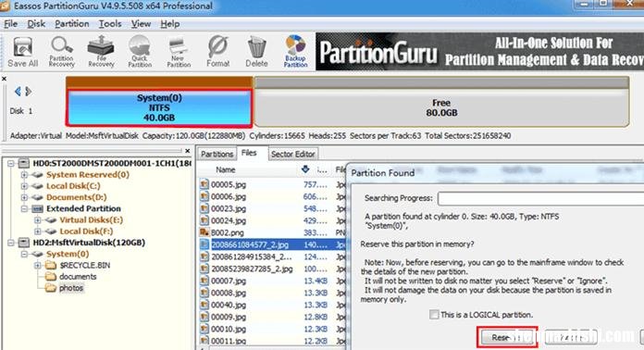Select HD2:MsftVirtualDisk(120GB) disk entry

click(x=89, y=243)
